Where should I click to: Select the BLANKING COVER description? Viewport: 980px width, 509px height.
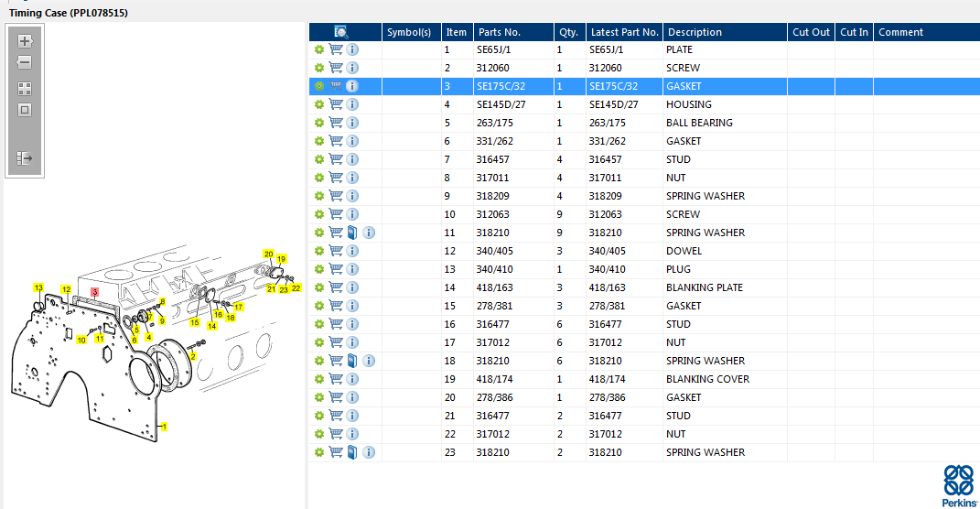[x=707, y=379]
